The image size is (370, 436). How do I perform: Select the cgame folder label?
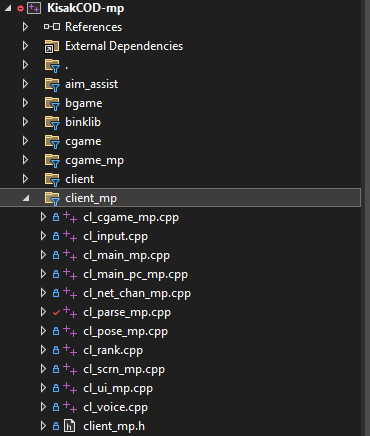click(x=83, y=142)
